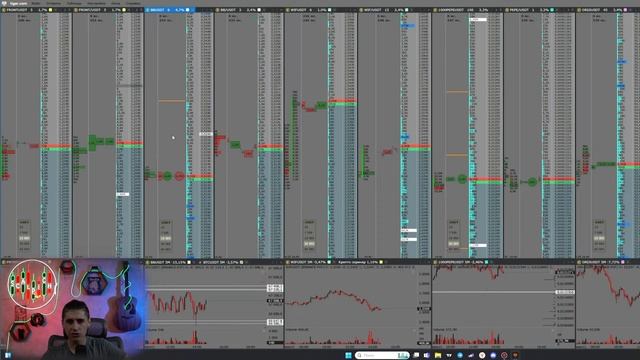The width and height of the screenshot is (640, 360).
Task: Click the green trade circle in PEPE/USDT panel
Action: coord(532,182)
